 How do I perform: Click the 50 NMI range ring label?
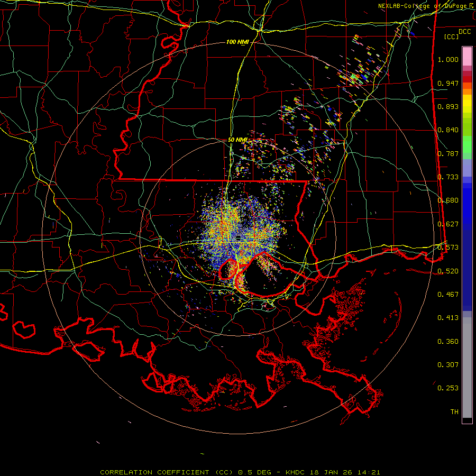click(x=237, y=140)
